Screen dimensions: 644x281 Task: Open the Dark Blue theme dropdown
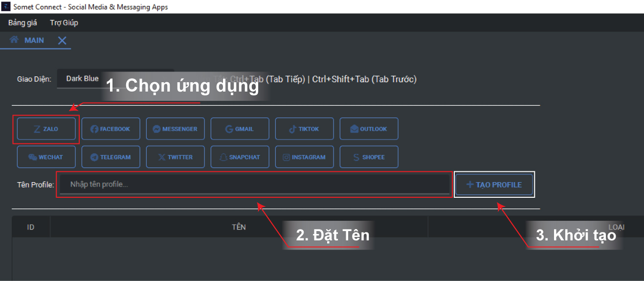point(115,79)
